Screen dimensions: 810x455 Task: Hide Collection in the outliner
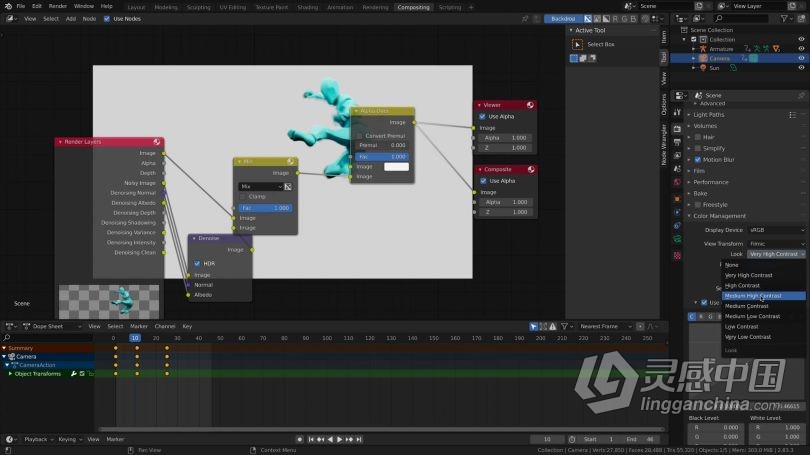click(801, 39)
